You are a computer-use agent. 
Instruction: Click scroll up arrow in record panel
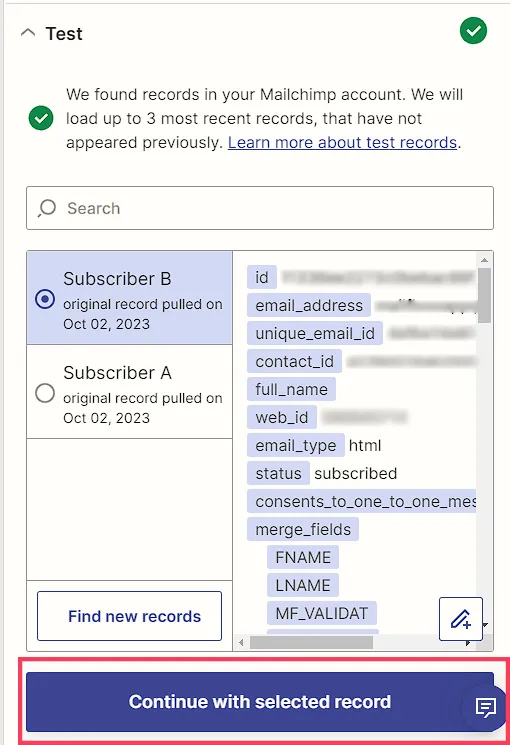pos(484,260)
